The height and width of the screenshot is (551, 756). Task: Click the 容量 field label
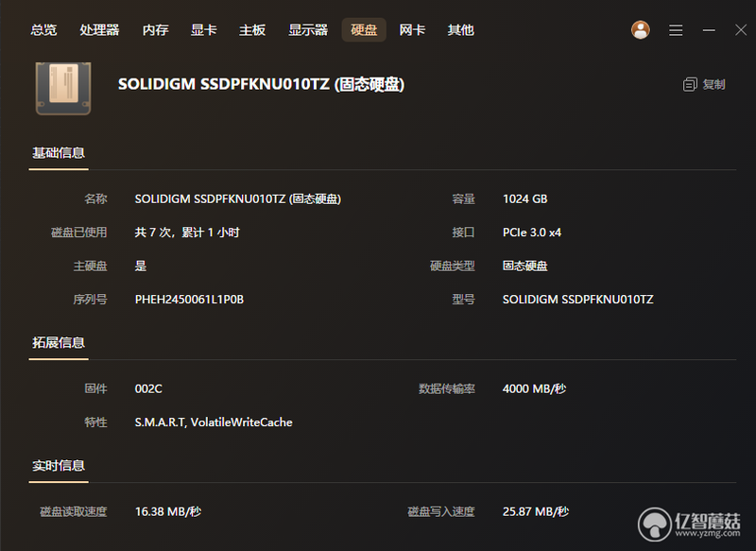click(463, 199)
